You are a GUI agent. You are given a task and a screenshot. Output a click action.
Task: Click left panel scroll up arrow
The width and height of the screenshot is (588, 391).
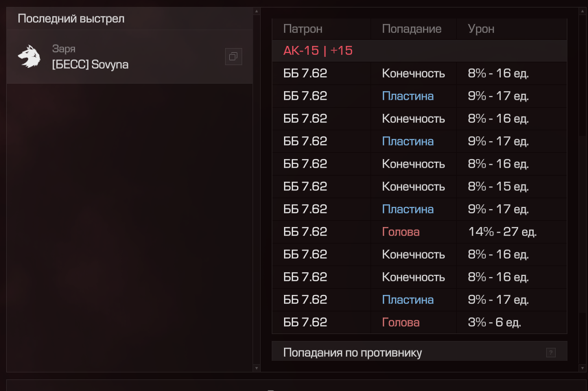(x=257, y=11)
